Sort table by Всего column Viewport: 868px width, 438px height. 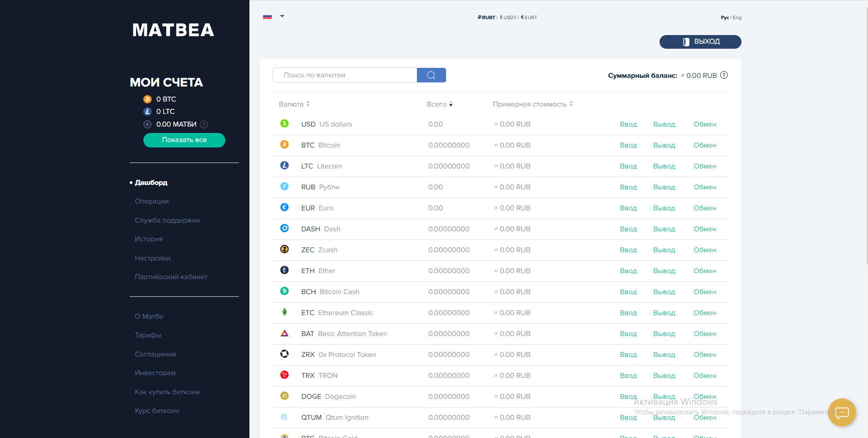[440, 104]
